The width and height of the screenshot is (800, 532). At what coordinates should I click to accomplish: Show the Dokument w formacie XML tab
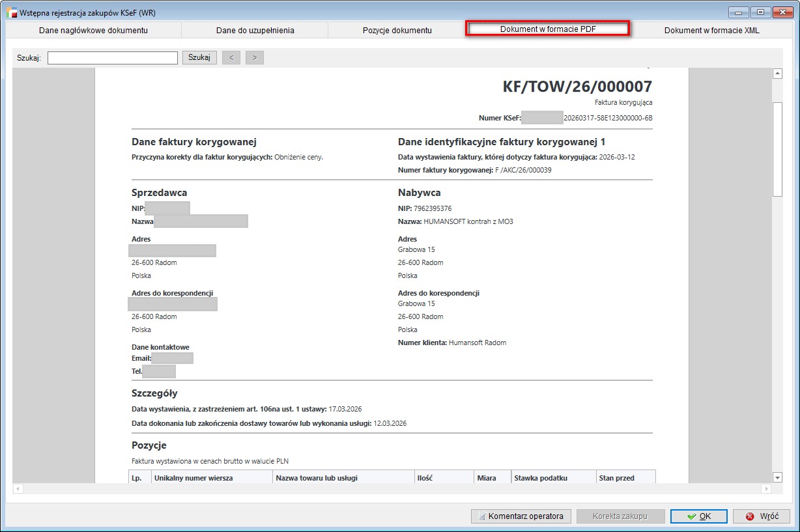pos(711,30)
